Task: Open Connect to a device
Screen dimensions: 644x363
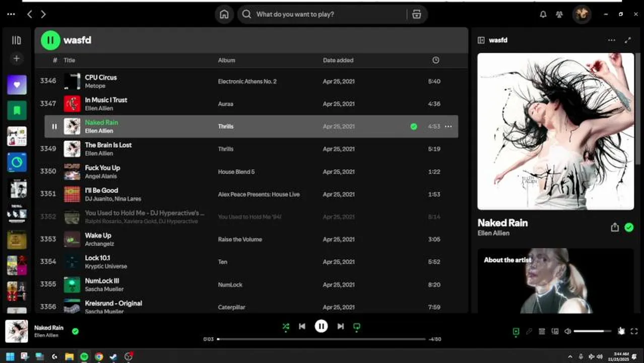Action: [x=555, y=331]
